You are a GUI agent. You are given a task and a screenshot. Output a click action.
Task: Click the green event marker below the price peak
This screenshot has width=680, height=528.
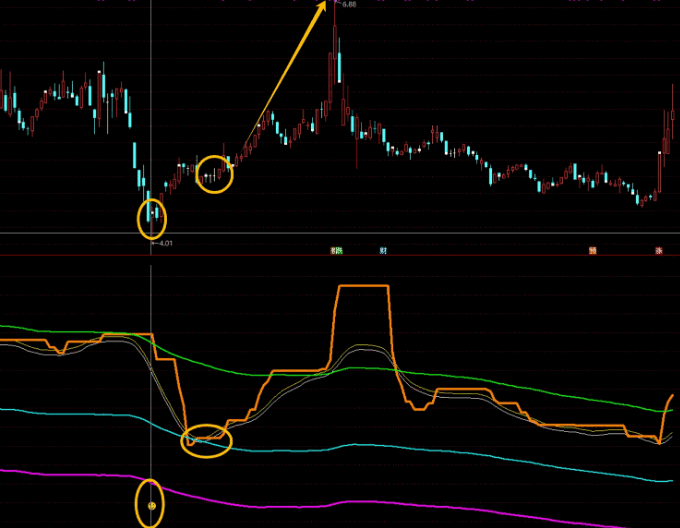tap(337, 249)
